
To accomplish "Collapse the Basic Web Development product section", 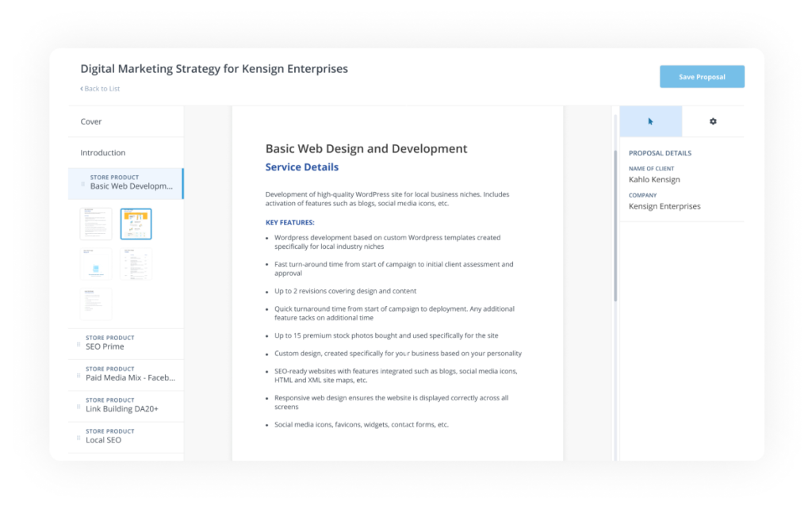I will pyautogui.click(x=131, y=183).
